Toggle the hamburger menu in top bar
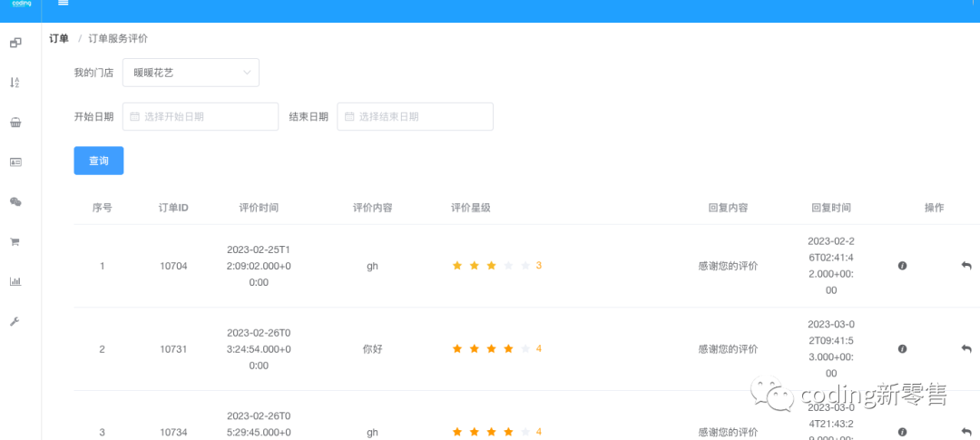Screen dimensions: 980x440 (x=63, y=3)
